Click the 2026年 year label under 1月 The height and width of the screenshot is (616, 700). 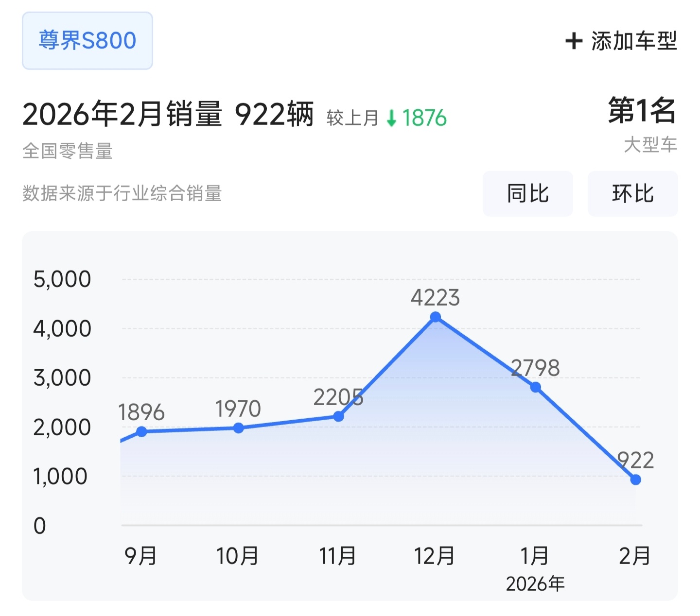coord(535,583)
